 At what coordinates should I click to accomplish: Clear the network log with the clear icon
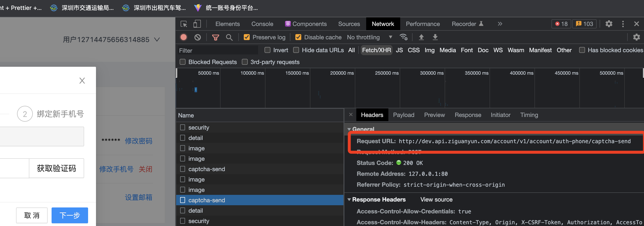point(197,37)
